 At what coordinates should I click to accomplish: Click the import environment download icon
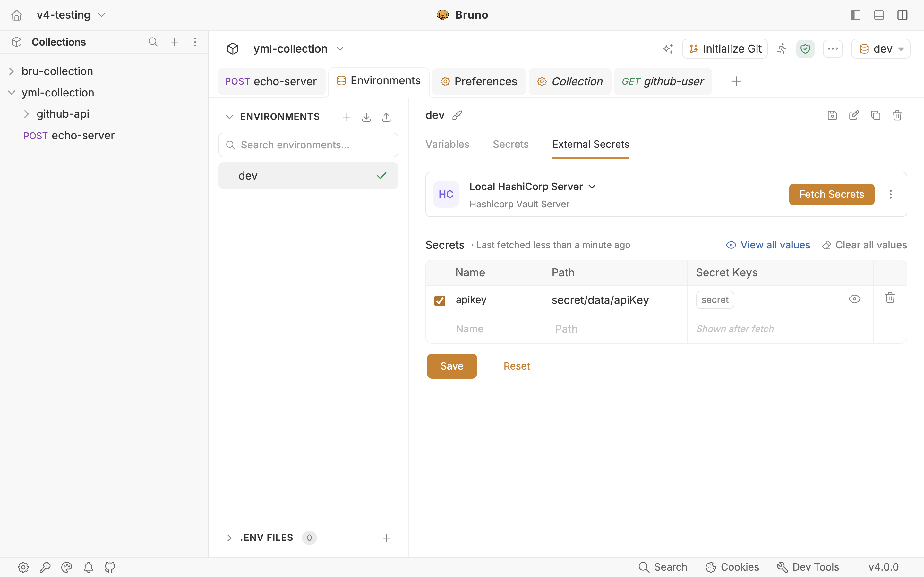(366, 117)
